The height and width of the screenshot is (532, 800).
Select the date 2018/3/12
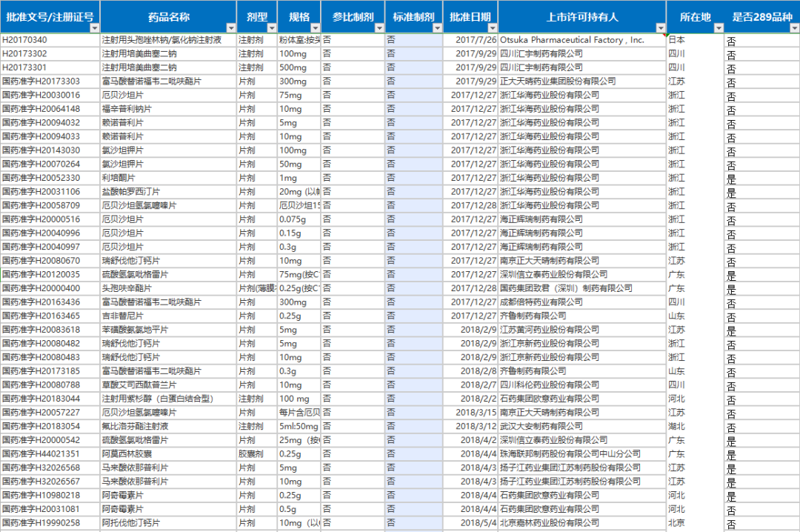(470, 426)
